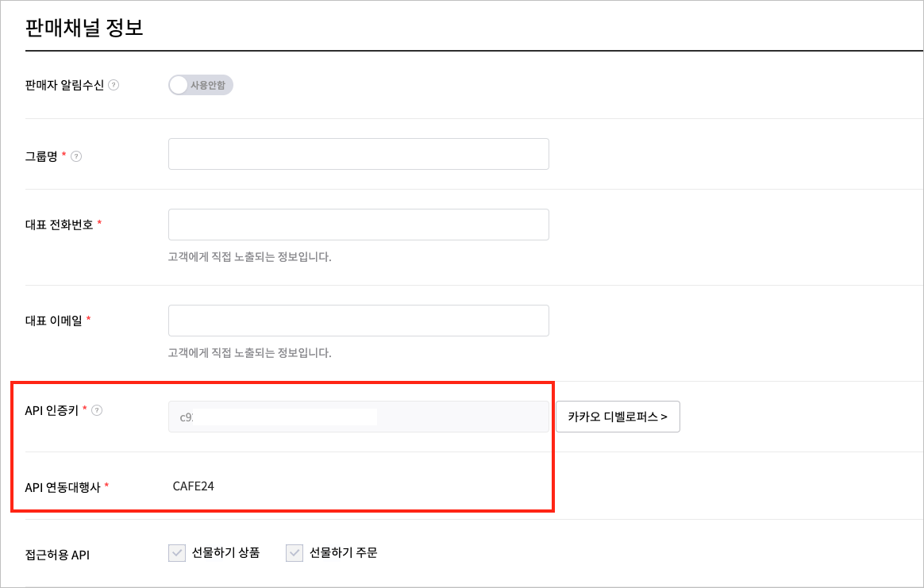Screen dimensions: 924x588
Task: Click the 그룹명 label
Action: coord(41,156)
